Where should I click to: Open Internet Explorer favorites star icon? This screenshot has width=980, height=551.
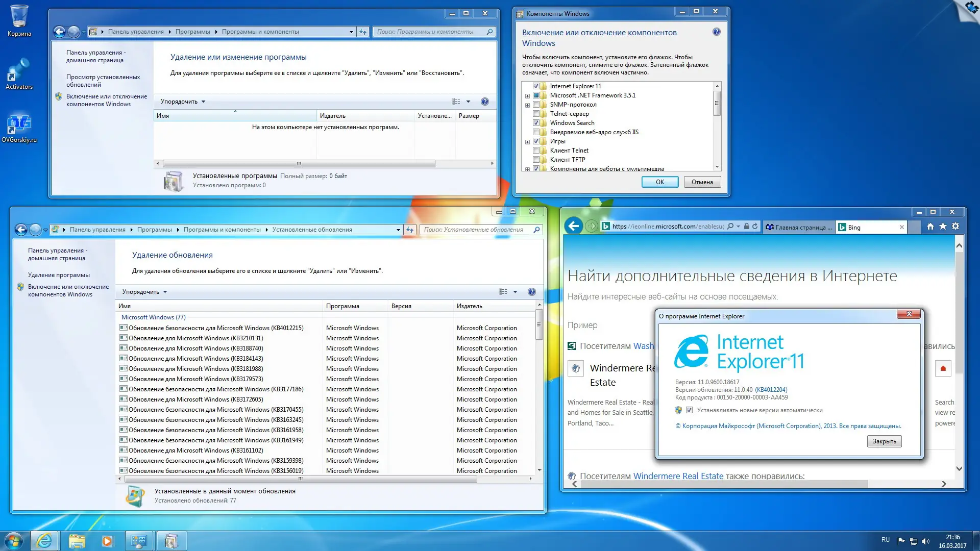click(x=943, y=227)
